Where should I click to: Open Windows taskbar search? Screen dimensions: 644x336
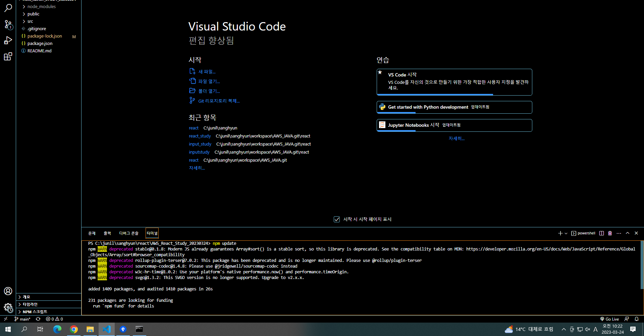24,329
